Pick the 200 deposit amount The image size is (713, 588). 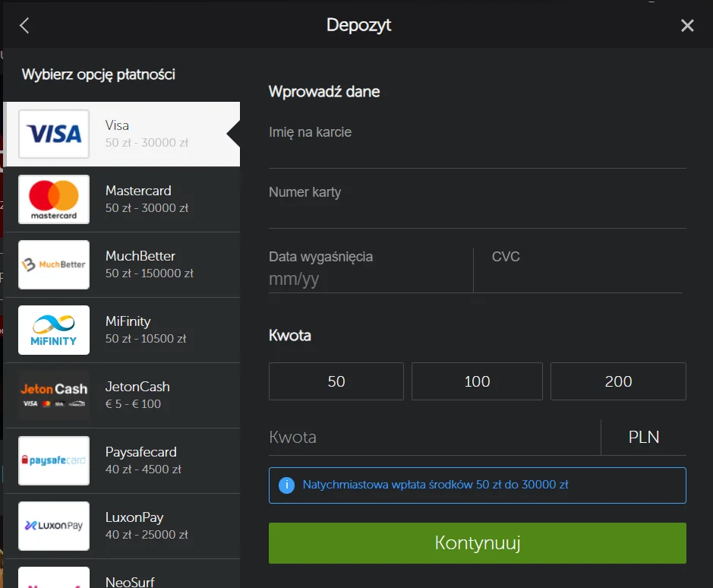(x=618, y=381)
